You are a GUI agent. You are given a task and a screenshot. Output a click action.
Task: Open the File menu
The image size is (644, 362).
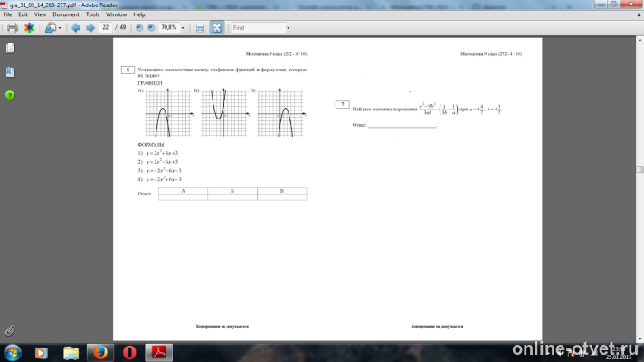(7, 14)
